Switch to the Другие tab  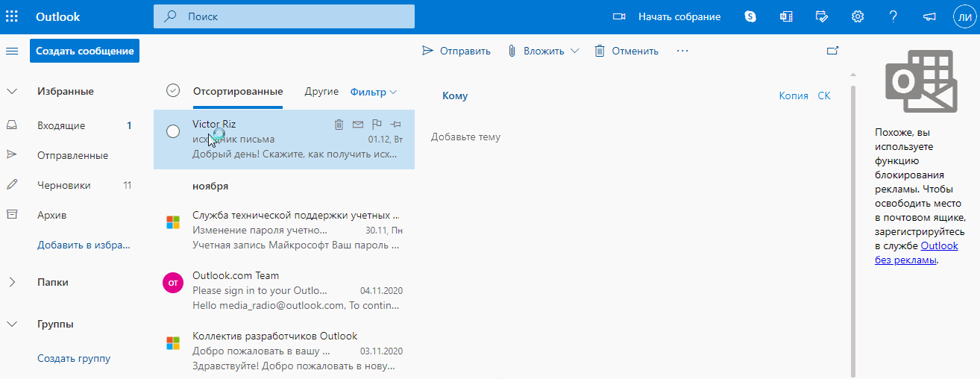click(x=321, y=91)
